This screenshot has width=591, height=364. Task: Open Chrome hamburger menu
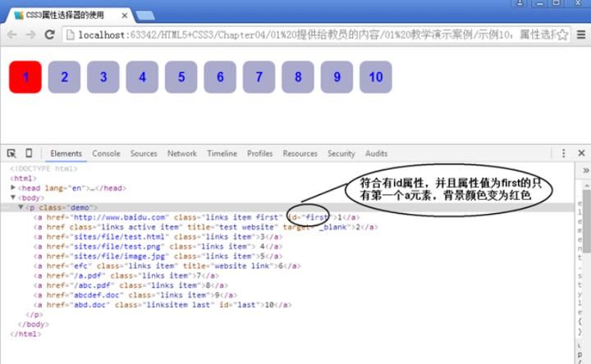coord(581,34)
